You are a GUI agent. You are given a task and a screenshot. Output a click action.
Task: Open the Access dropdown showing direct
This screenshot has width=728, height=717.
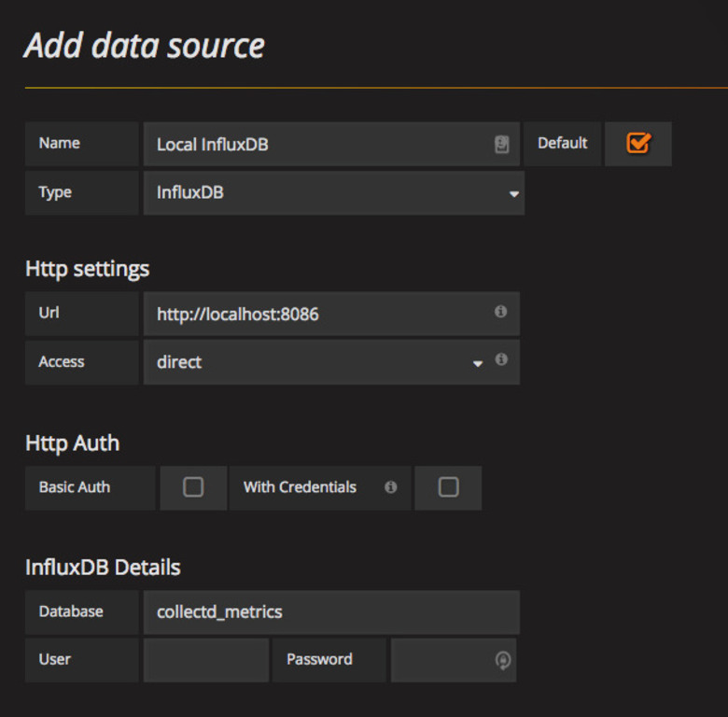point(331,362)
